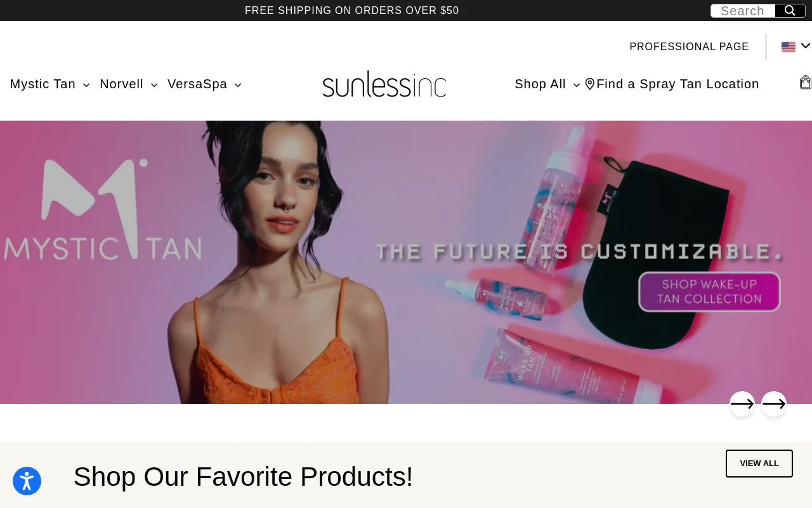Screen dimensions: 812x508
Task: Click the US flag icon
Action: pos(789,47)
